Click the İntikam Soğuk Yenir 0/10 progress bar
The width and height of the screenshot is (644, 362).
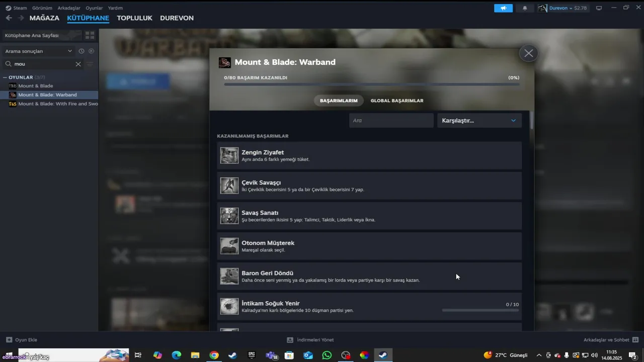(x=480, y=310)
